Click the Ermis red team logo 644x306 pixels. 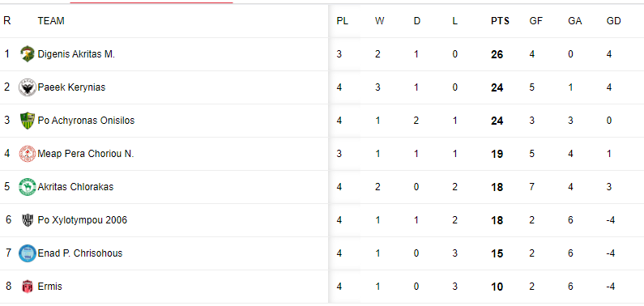28,287
